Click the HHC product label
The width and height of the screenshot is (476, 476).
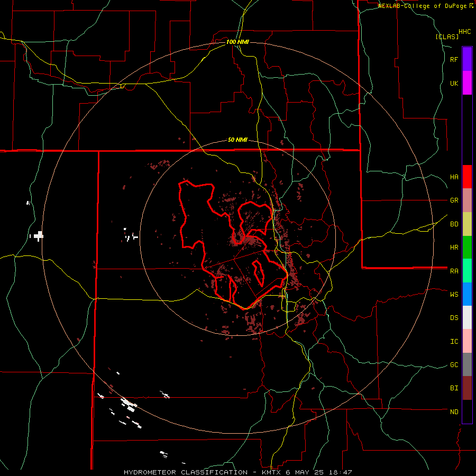pos(464,32)
